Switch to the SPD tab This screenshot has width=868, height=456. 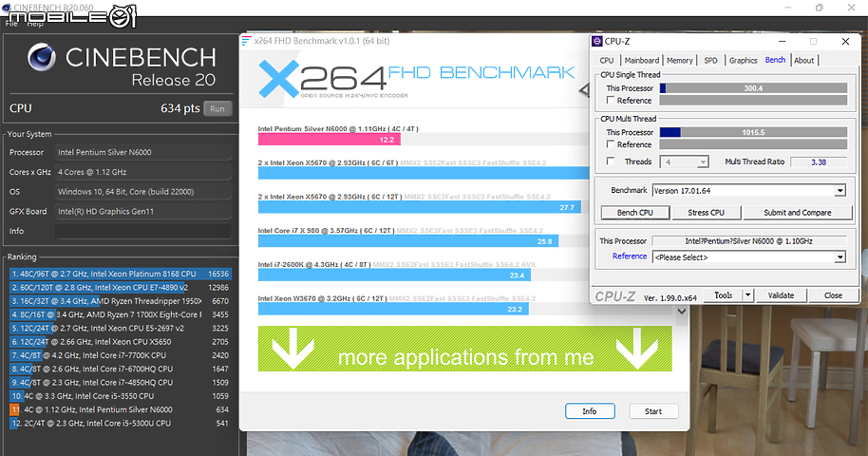(x=710, y=61)
